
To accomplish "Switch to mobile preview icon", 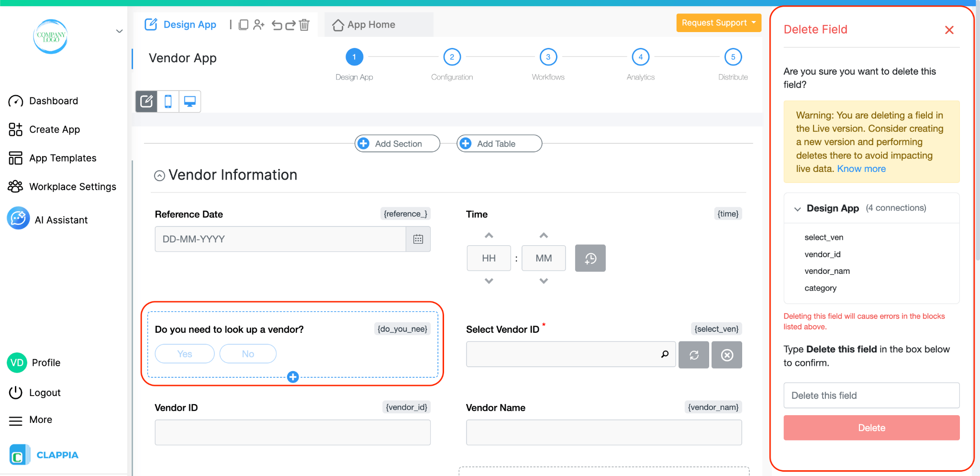I will point(168,102).
